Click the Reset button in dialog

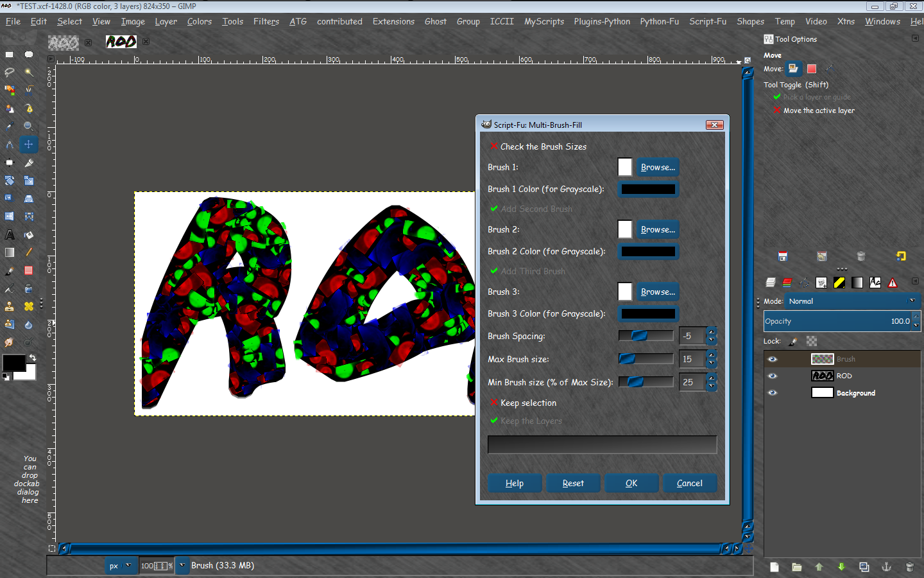pyautogui.click(x=573, y=483)
